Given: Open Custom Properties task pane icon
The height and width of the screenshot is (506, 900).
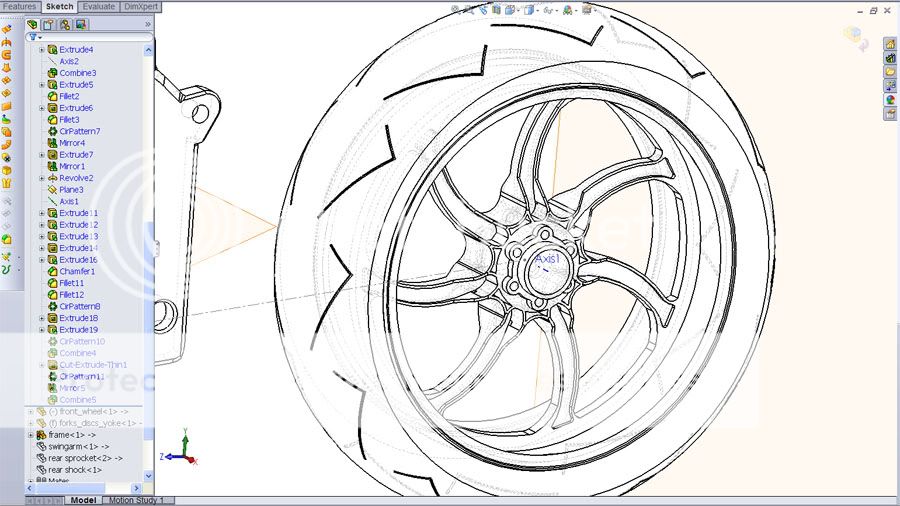Looking at the screenshot, I should point(890,114).
